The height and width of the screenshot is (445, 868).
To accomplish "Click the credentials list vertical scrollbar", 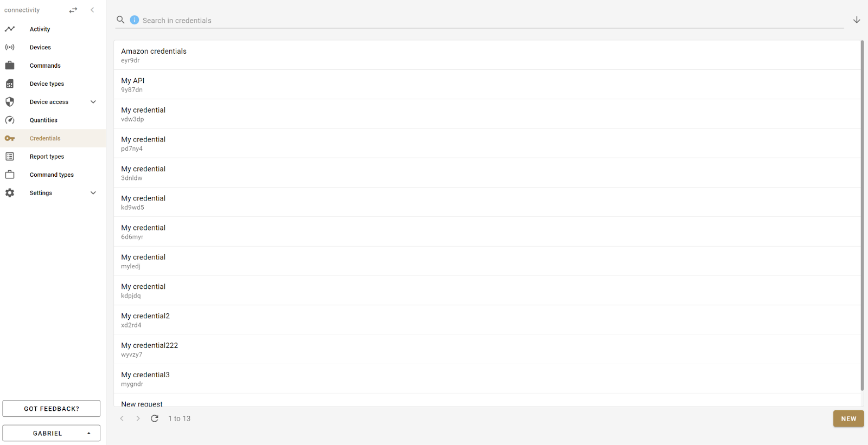I will [862, 217].
